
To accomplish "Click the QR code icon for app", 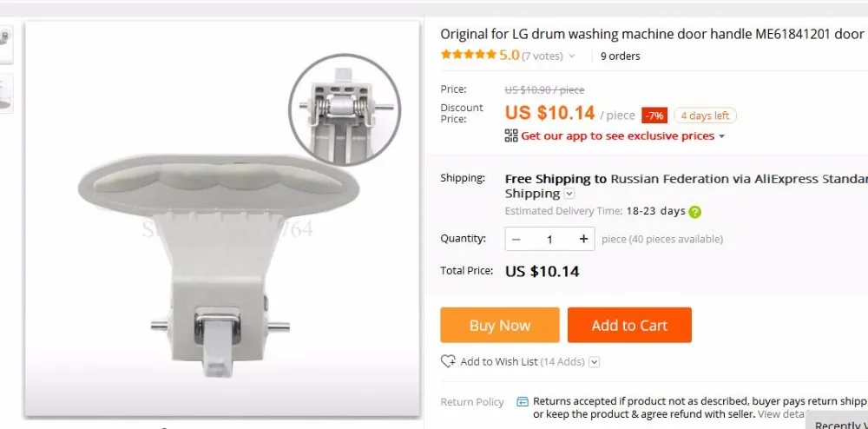I will point(511,135).
